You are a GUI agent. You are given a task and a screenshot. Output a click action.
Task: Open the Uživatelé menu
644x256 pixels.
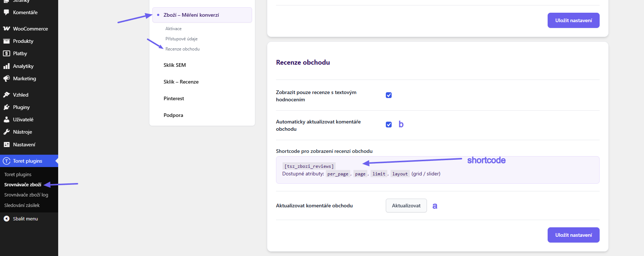click(x=23, y=119)
